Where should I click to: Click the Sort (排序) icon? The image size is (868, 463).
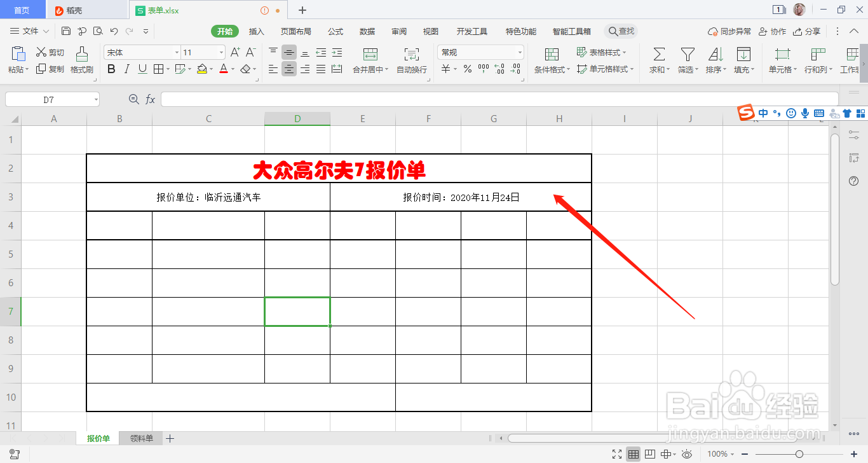click(x=715, y=54)
